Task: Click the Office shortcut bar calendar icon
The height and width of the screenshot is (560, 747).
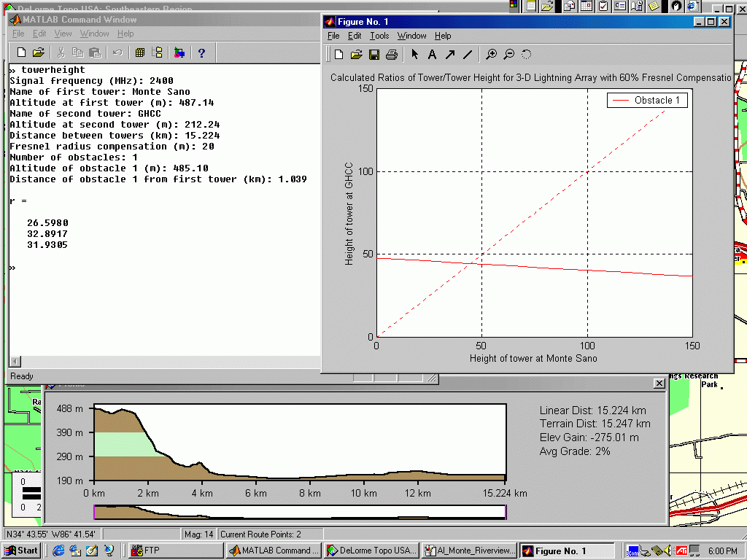Action: (587, 6)
